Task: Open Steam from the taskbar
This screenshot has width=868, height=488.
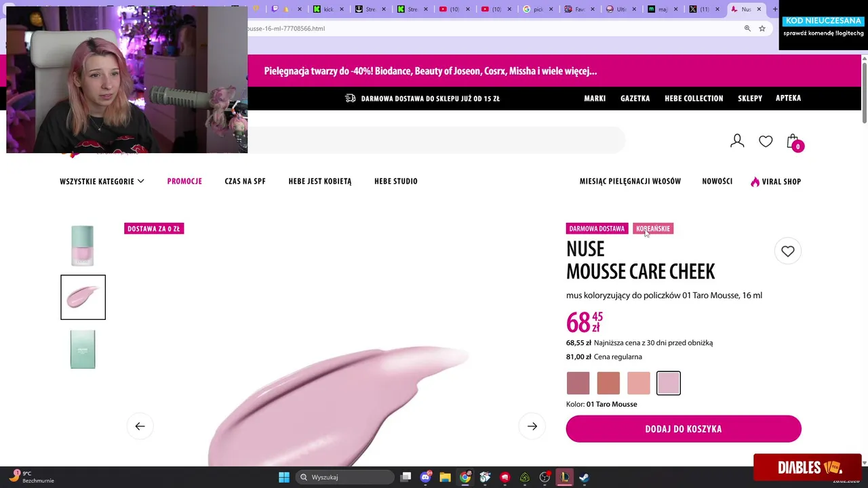Action: (584, 477)
